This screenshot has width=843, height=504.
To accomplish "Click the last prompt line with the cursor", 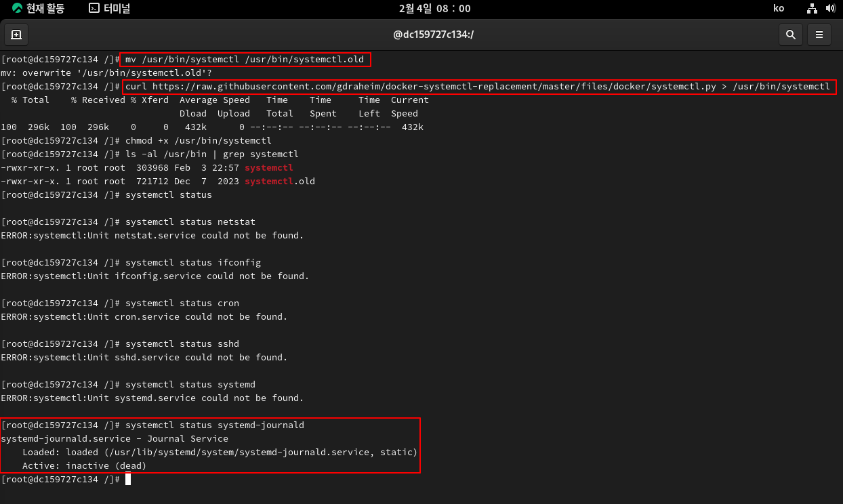I will coord(66,480).
